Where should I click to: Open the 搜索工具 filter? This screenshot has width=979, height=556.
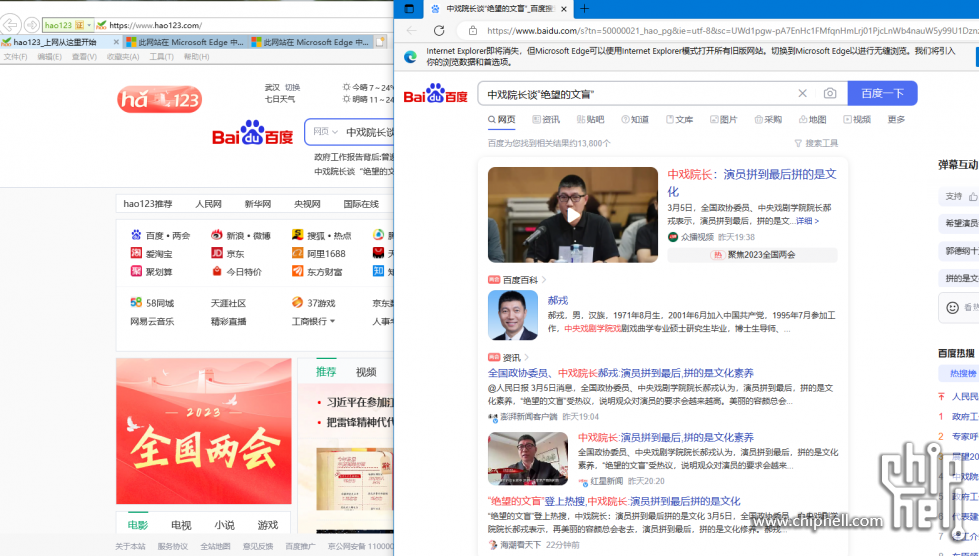click(x=816, y=143)
